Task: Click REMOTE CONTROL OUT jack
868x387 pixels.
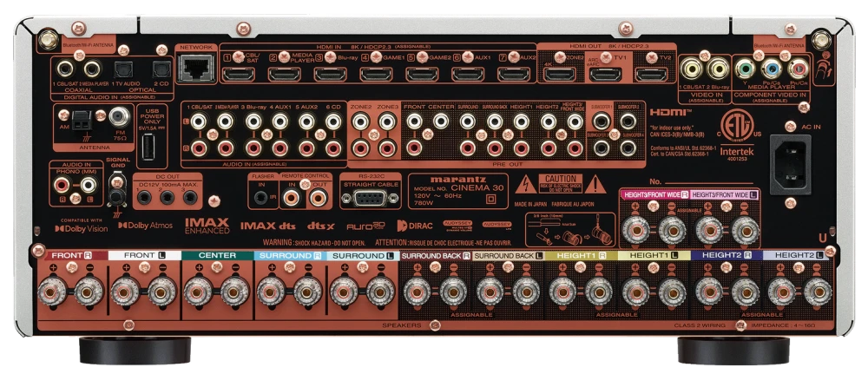Action: (x=318, y=196)
